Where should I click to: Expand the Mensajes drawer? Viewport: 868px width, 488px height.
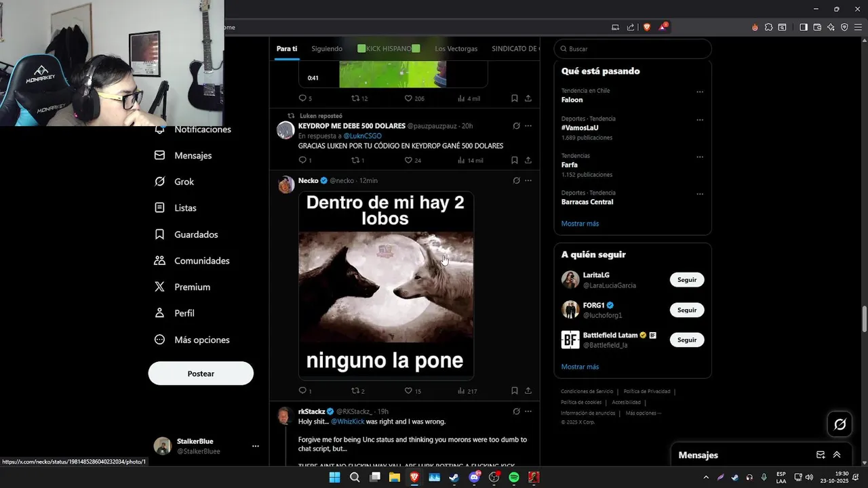point(837,455)
